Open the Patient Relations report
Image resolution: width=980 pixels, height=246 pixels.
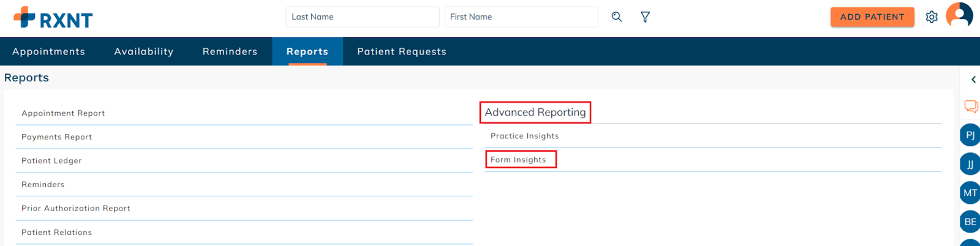244,233
